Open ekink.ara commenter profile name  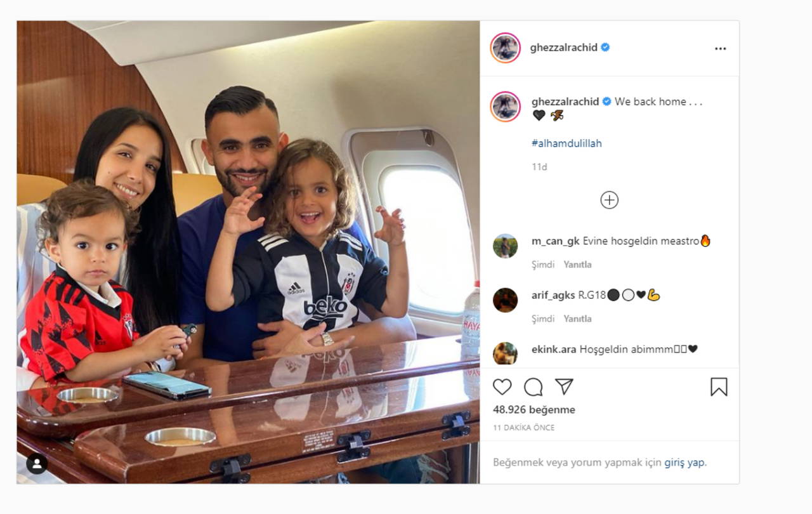pos(554,349)
